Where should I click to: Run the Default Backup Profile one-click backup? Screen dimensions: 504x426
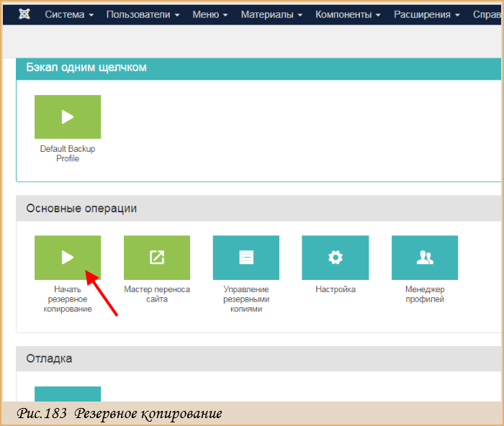pos(68,117)
